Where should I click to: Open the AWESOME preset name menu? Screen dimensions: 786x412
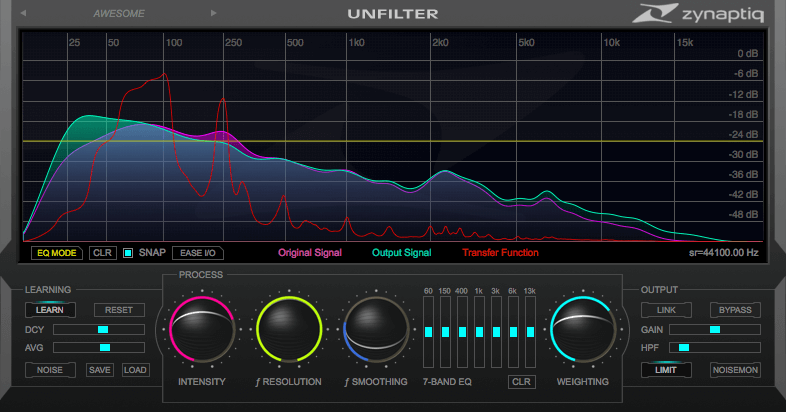click(x=119, y=14)
